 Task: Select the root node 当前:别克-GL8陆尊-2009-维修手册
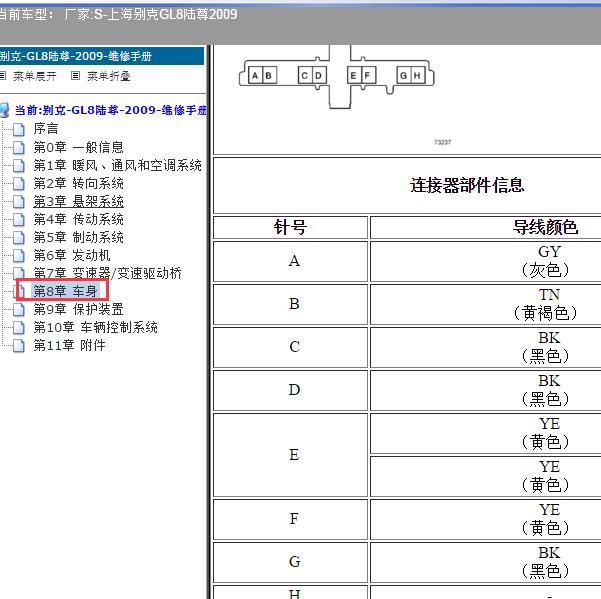tap(110, 110)
